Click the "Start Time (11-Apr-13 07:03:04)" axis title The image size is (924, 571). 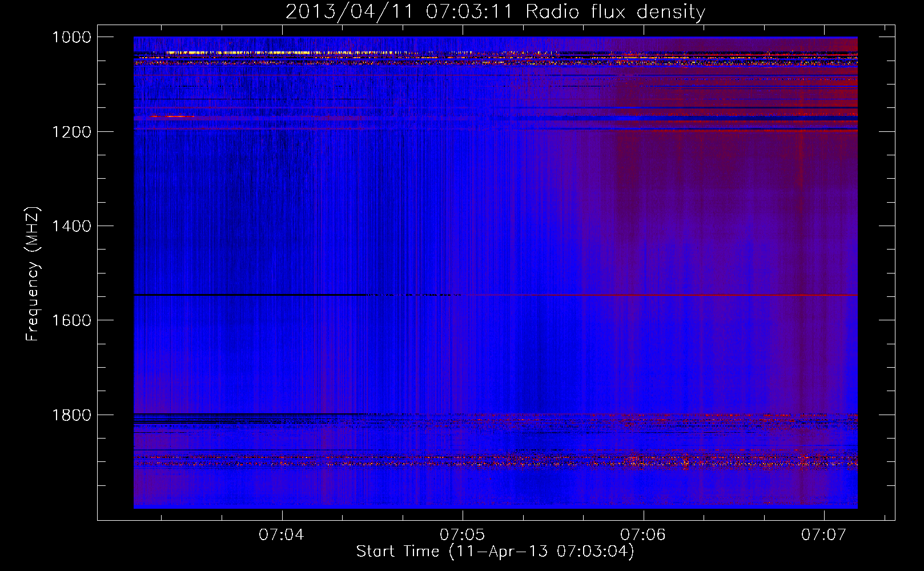point(495,552)
